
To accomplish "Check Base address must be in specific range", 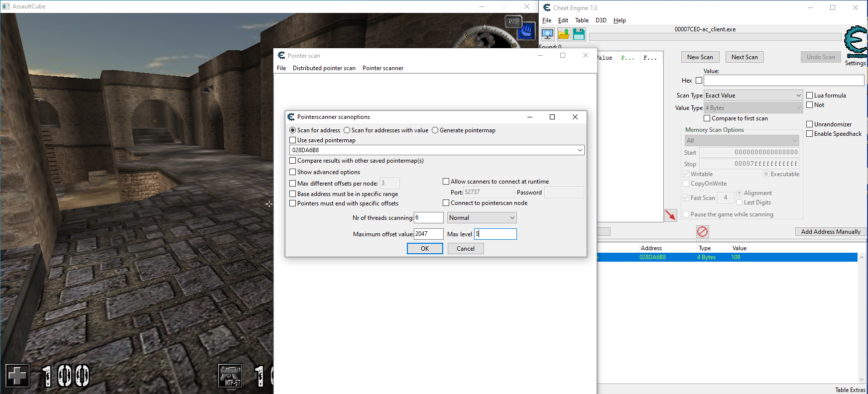I will click(293, 194).
